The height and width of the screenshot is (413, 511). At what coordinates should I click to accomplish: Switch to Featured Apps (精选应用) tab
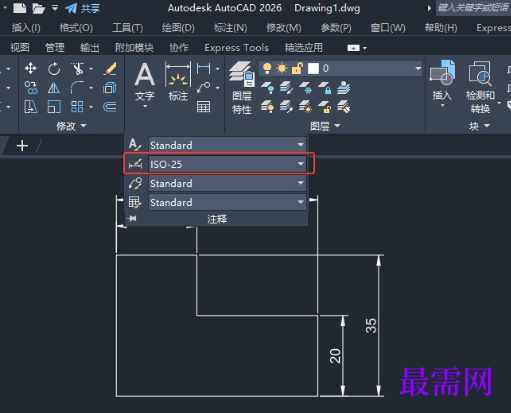[303, 48]
